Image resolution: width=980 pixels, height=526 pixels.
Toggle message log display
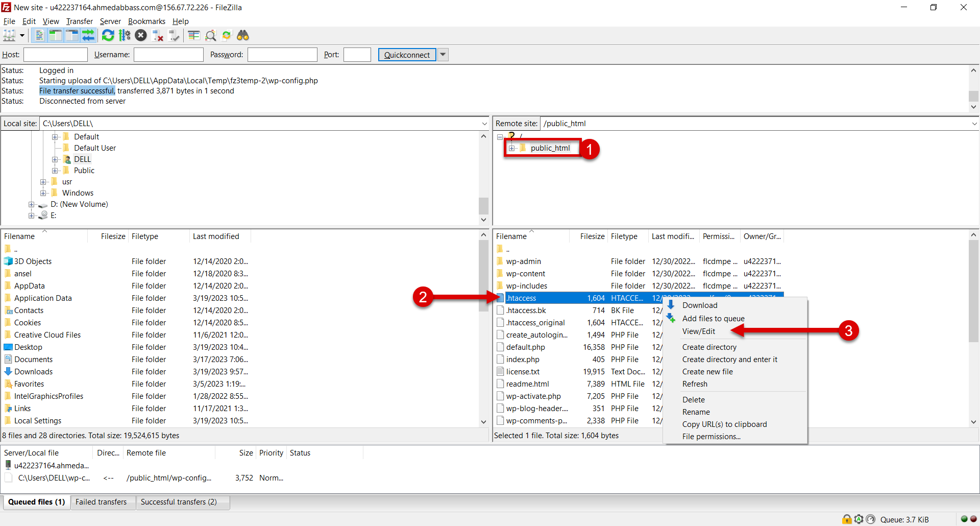click(39, 35)
